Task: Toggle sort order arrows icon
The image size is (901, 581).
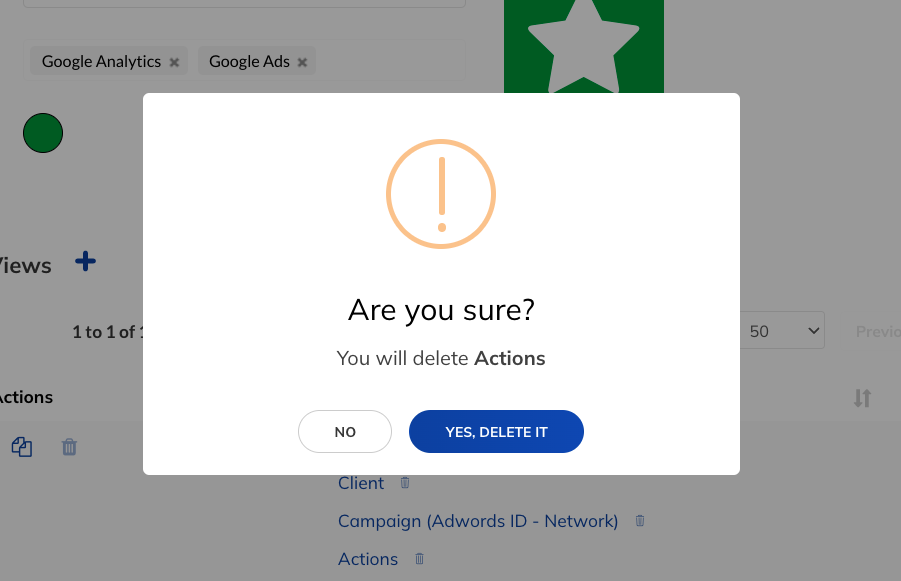Action: coord(862,398)
